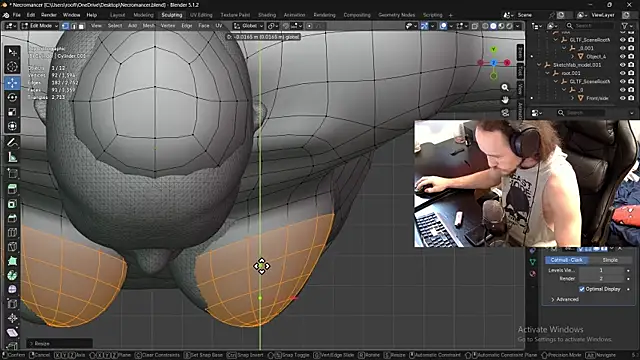Switch to edge select mode
This screenshot has height=360, width=640.
pyautogui.click(x=73, y=26)
